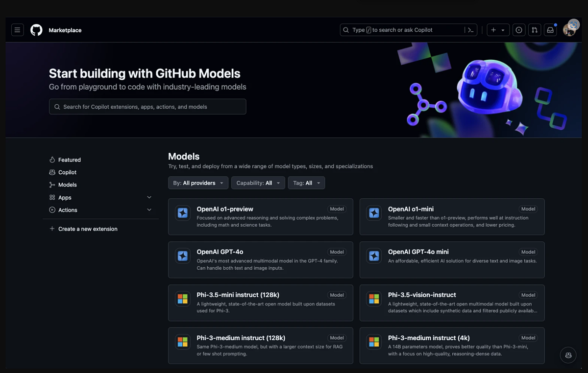Click the Model badge on OpenAI GPT-4o

point(337,252)
